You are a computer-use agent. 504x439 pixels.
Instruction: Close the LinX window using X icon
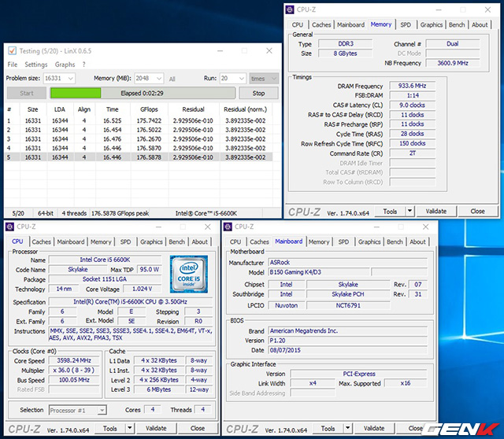[x=269, y=51]
